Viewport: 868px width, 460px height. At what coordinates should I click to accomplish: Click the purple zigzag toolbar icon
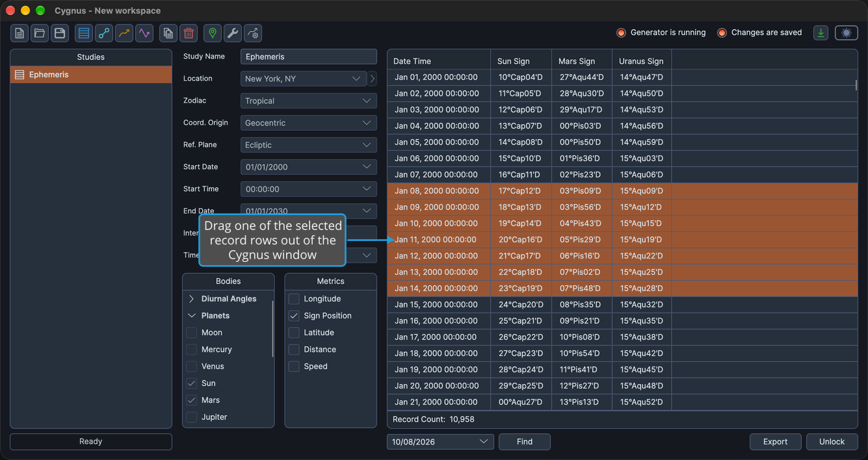[144, 33]
